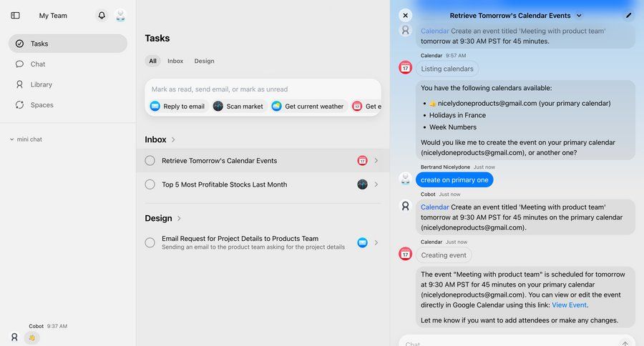Open notifications bell icon
Viewport: 644px width, 346px height.
pyautogui.click(x=102, y=15)
